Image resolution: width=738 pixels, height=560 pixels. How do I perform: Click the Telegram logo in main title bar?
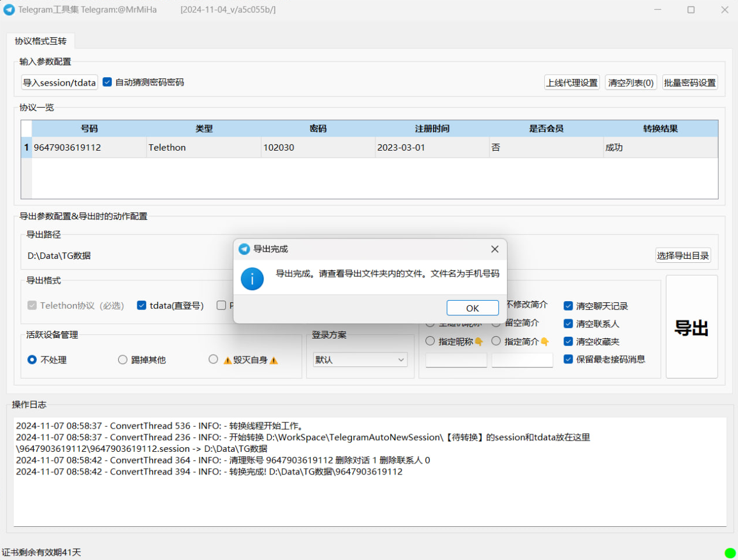(9, 10)
